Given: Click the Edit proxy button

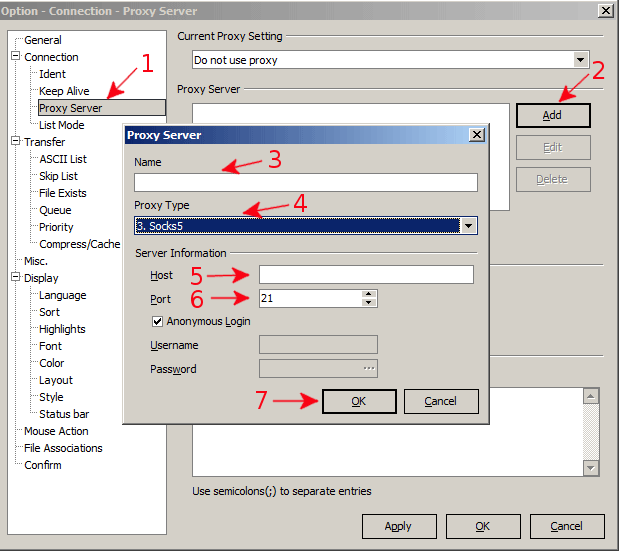Looking at the screenshot, I should click(x=553, y=148).
